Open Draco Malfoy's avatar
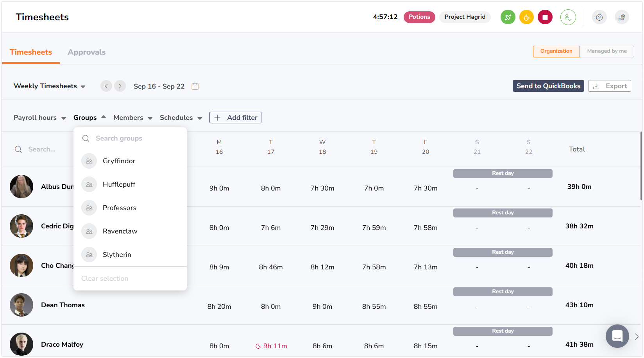Screen dimensions: 644x358 pos(21,344)
